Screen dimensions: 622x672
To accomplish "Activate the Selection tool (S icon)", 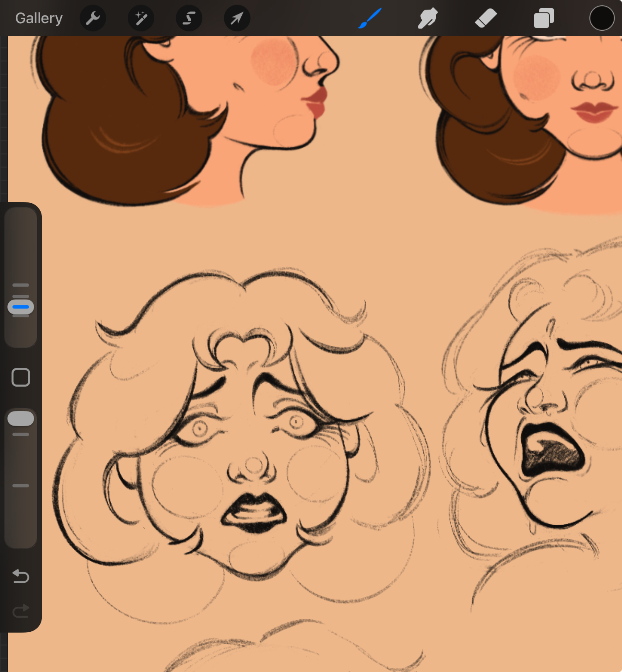I will (189, 18).
